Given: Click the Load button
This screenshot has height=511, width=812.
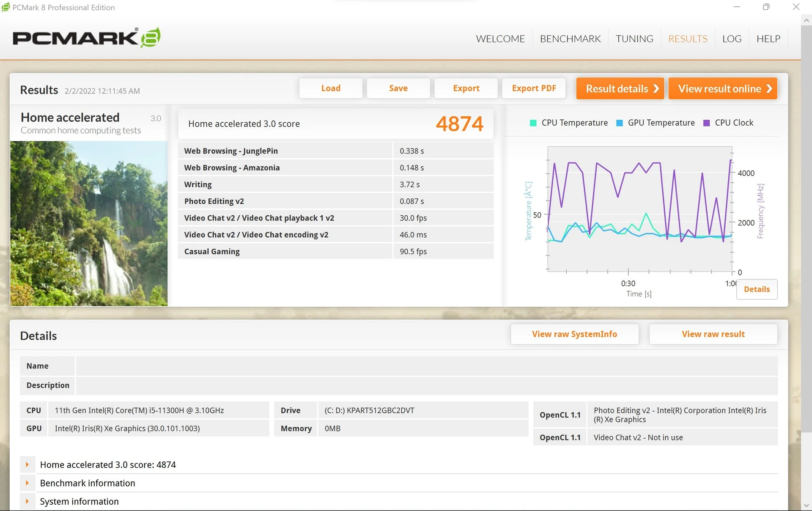Looking at the screenshot, I should (x=331, y=88).
